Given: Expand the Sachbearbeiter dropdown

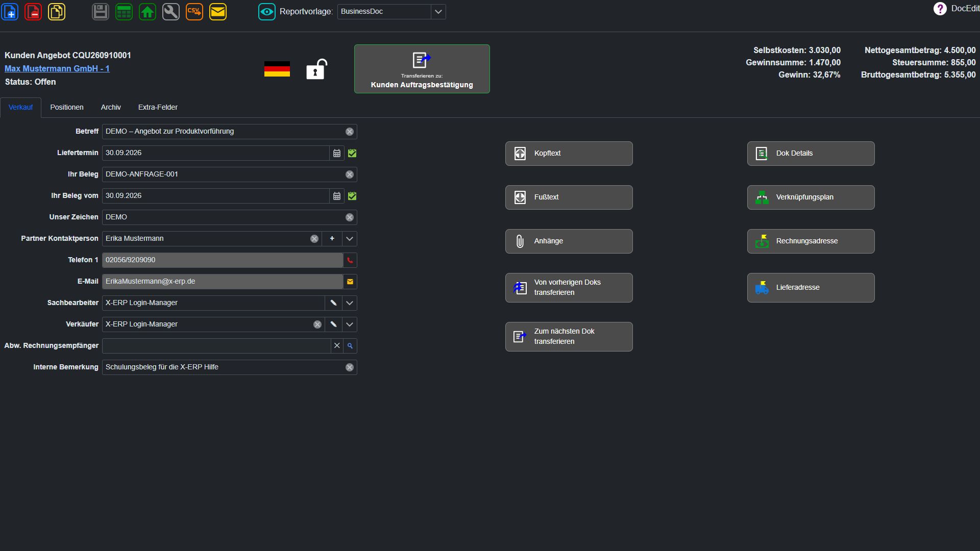Looking at the screenshot, I should tap(350, 303).
